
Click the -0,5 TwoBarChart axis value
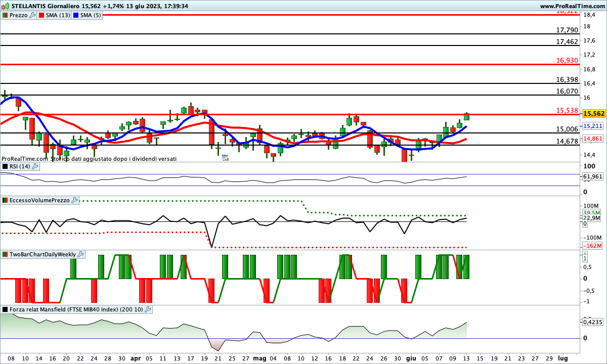[x=590, y=290]
